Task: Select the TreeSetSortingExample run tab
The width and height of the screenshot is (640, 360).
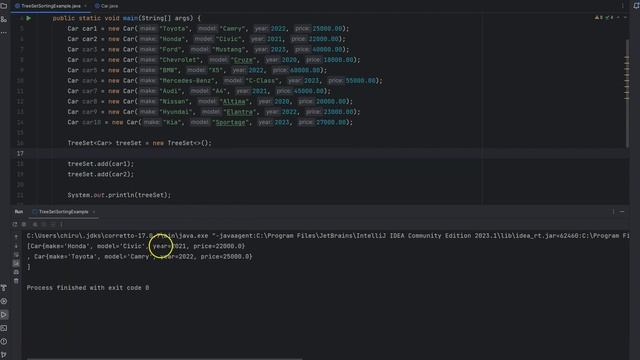Action: click(63, 212)
